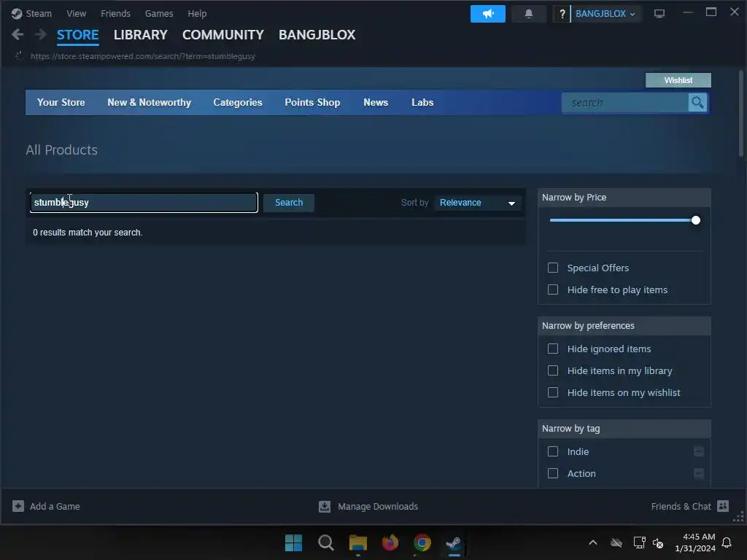The width and height of the screenshot is (747, 560).
Task: Open the Windows Start menu
Action: click(293, 542)
